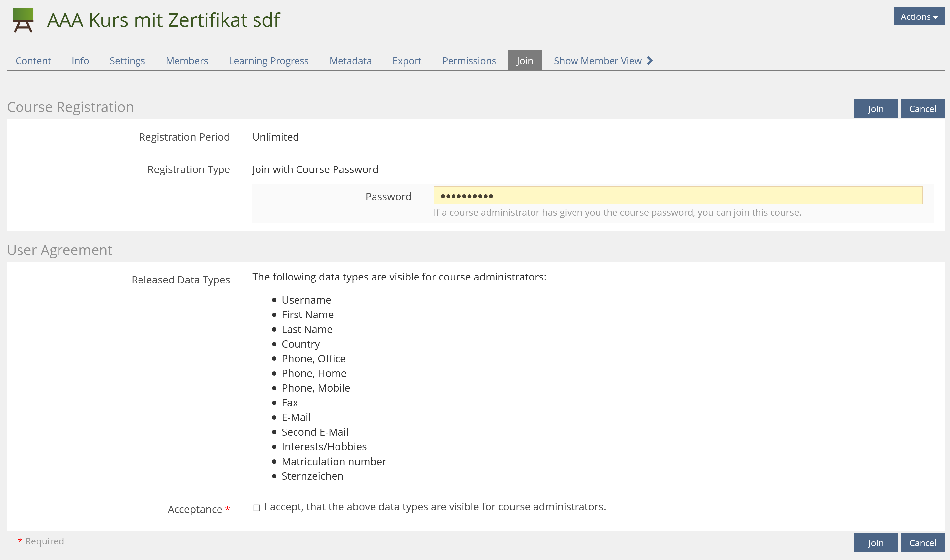Select the Learning Progress tab
Screen dimensions: 950x560
268,61
